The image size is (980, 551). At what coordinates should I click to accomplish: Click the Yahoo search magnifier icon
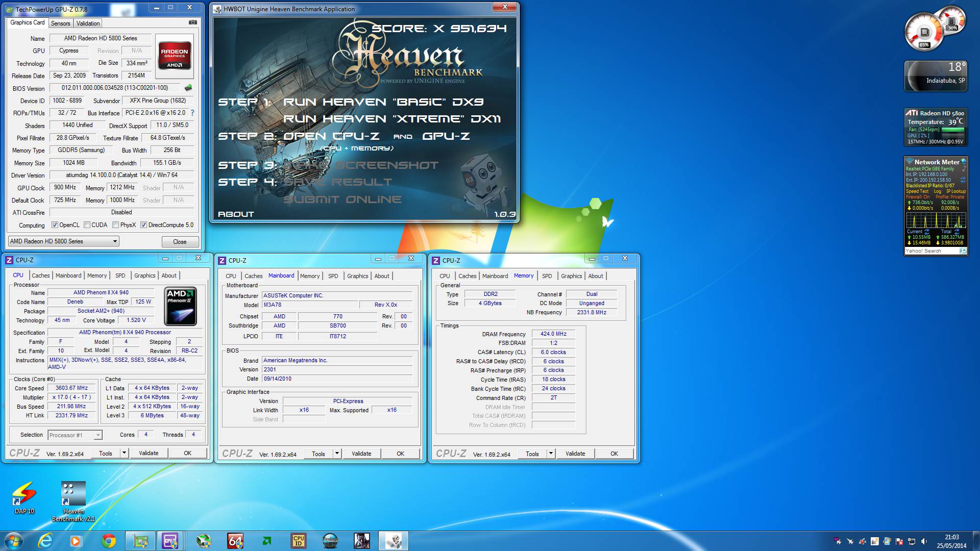[963, 251]
